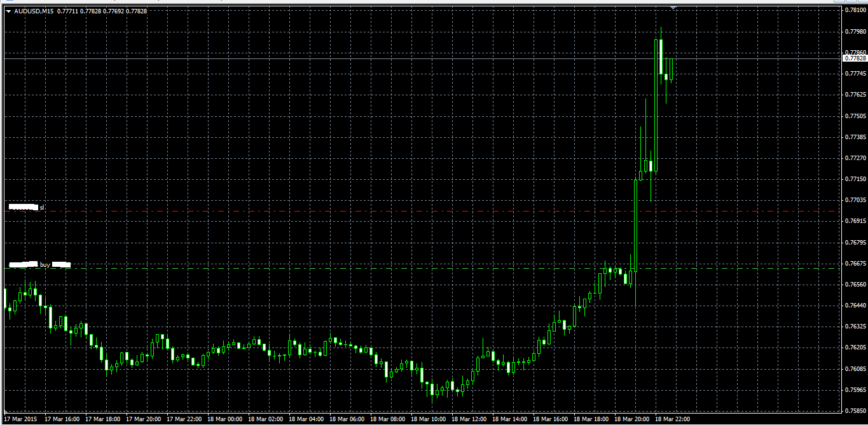Click the 0.76795 price scale value
Screen dimensions: 868x425
tap(856, 242)
